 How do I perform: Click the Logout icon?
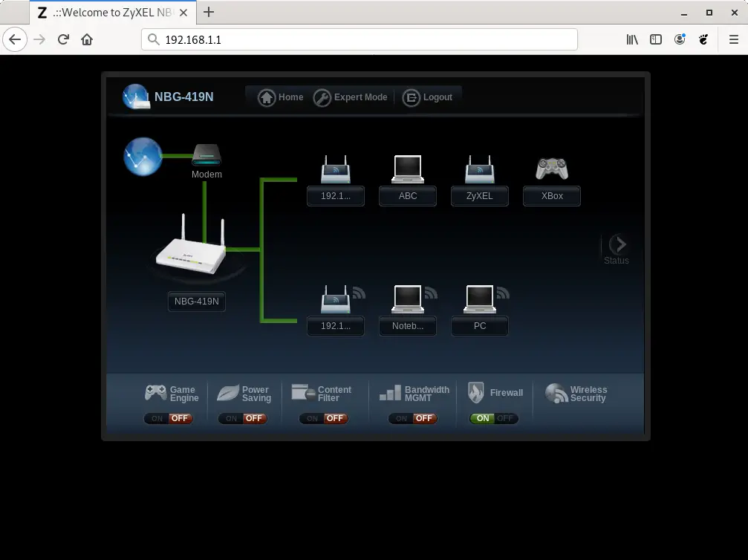412,98
